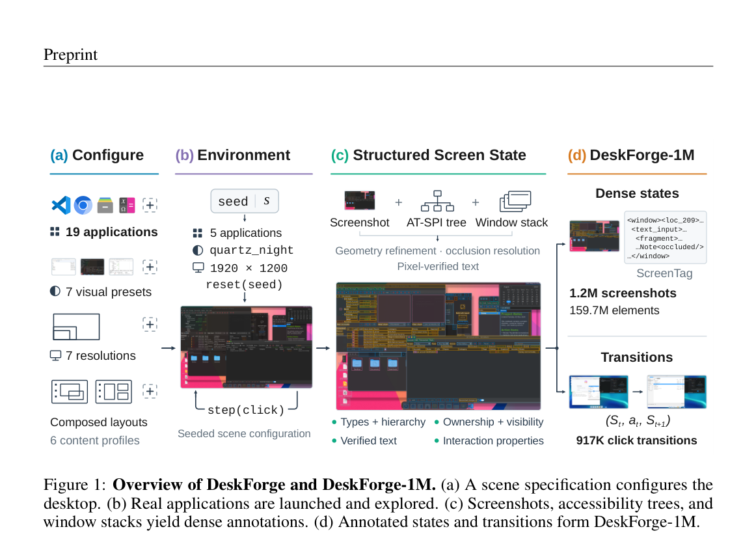Screen dimensions: 756x540
Task: Click the "Composed layouts" label
Action: point(99,422)
